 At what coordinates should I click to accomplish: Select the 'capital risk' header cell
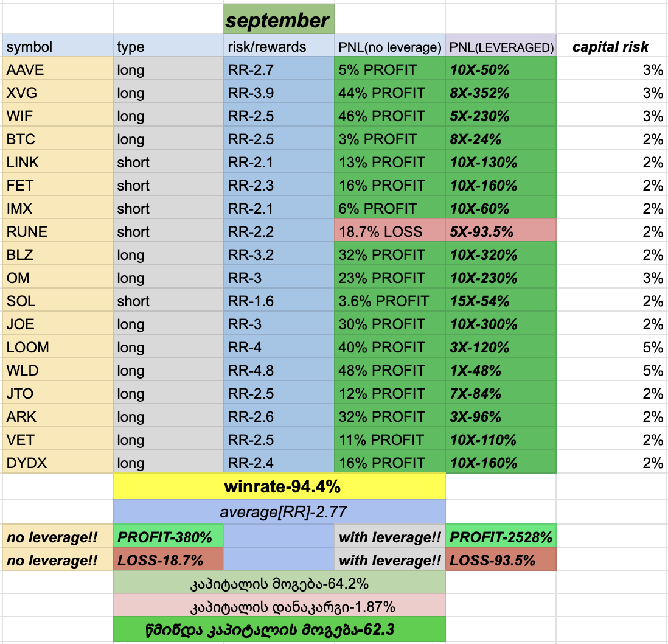pyautogui.click(x=611, y=47)
